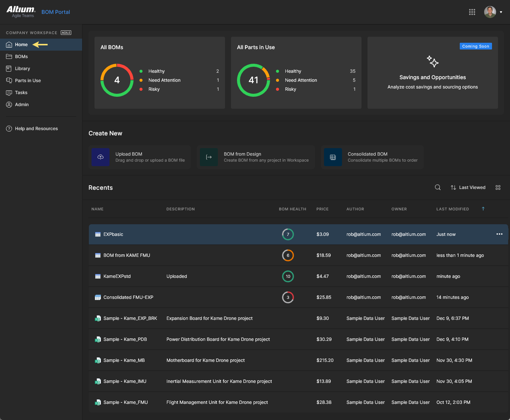Open the EXPbasic row more options menu

499,234
